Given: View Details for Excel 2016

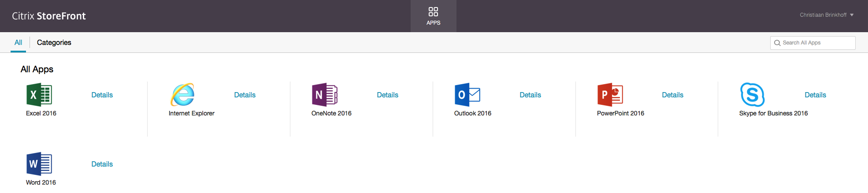Looking at the screenshot, I should point(102,95).
